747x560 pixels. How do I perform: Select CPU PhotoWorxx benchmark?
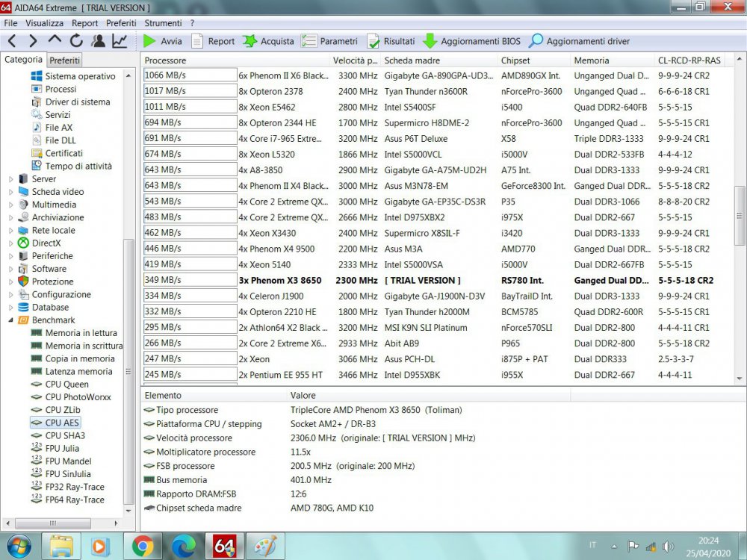(x=78, y=397)
